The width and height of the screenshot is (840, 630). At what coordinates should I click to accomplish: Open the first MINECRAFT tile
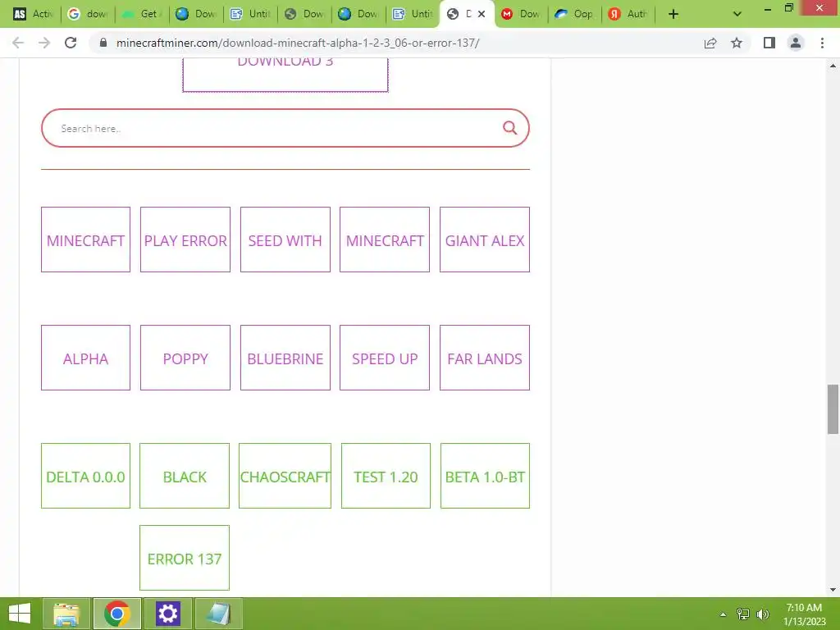[x=85, y=240]
